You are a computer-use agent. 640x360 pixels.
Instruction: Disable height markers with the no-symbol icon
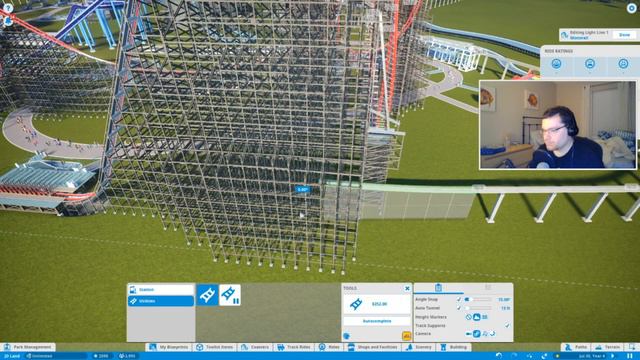pos(469,317)
